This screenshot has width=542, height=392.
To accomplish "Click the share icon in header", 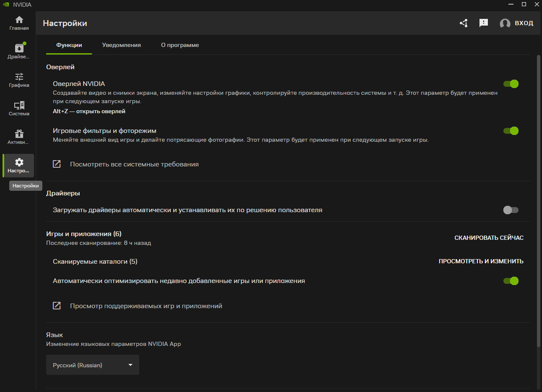I will (x=464, y=23).
